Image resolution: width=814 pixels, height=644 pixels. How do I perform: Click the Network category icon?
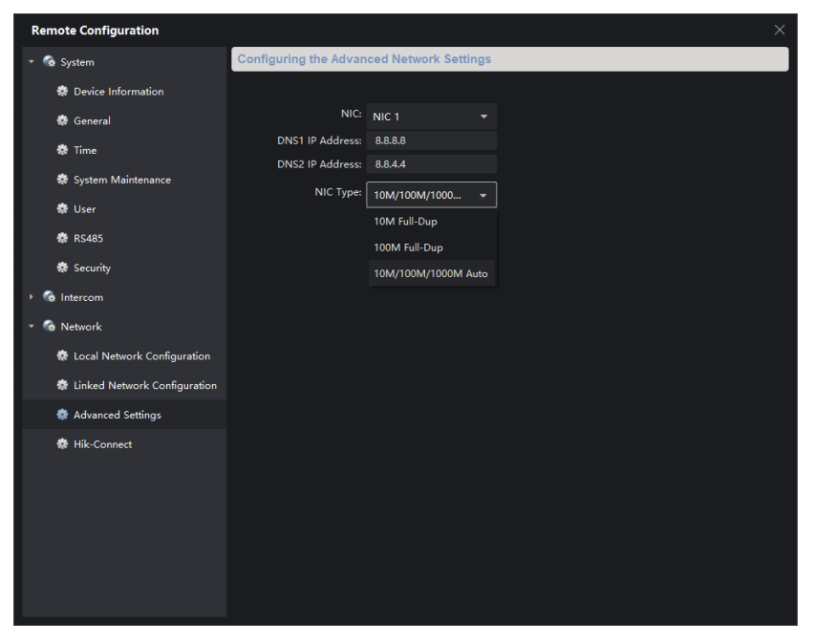50,327
